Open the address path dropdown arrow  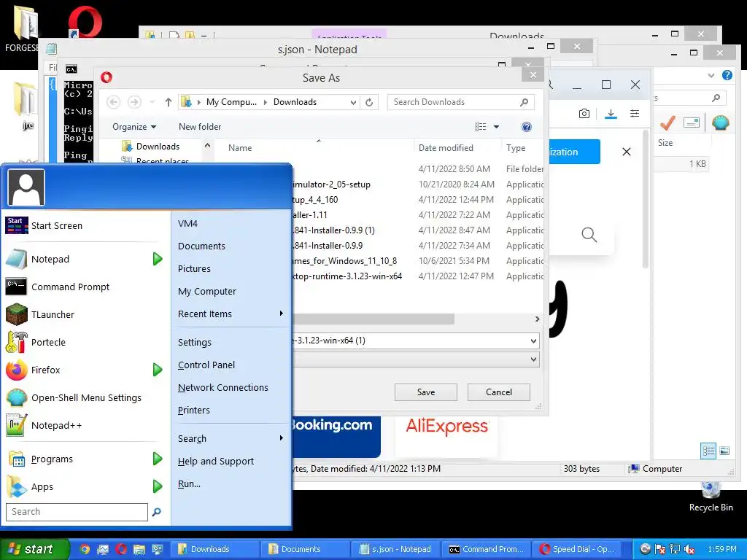354,102
